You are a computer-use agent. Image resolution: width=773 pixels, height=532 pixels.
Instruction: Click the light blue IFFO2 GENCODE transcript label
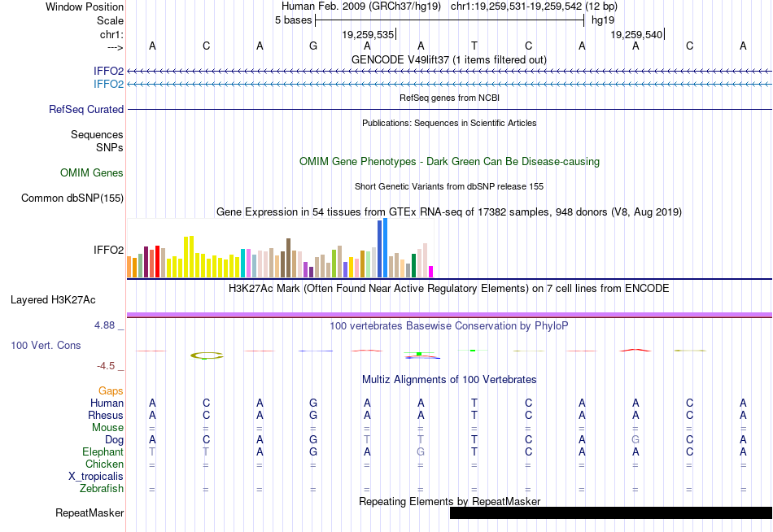click(108, 84)
